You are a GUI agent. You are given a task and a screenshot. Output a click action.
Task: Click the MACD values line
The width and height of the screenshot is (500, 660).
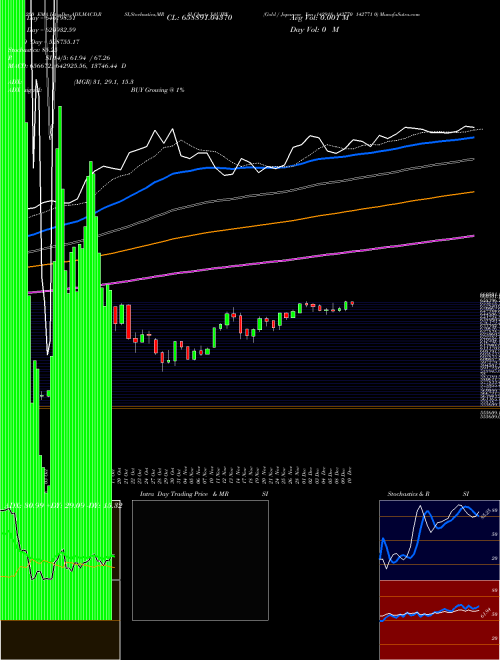[67, 66]
